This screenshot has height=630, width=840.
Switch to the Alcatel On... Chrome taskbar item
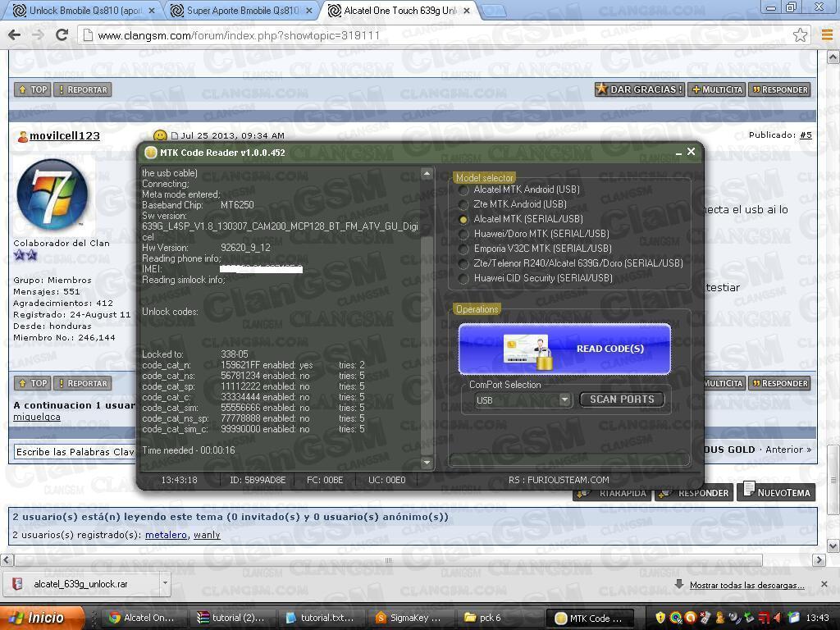coord(143,619)
